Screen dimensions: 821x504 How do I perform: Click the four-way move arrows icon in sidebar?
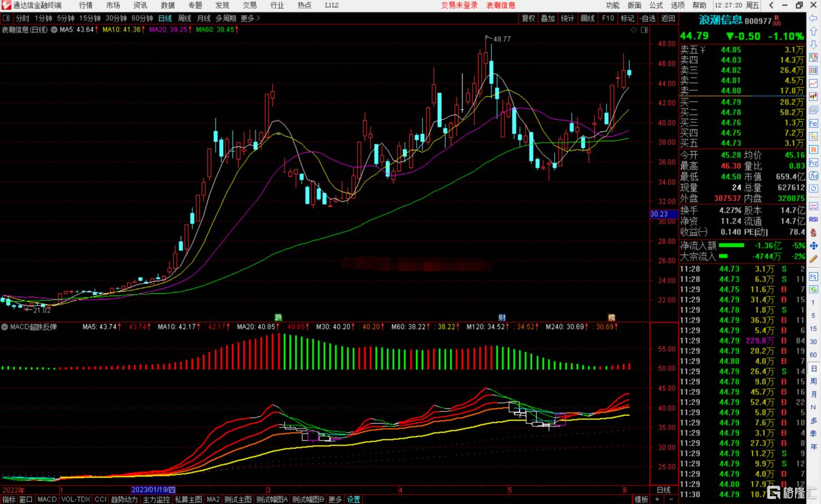814,246
